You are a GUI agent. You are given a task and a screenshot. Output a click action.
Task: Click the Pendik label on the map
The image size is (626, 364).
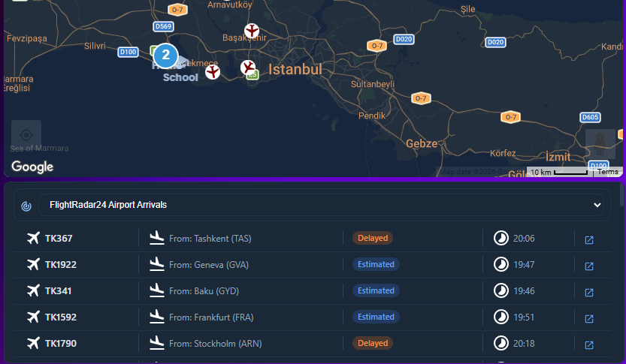372,116
